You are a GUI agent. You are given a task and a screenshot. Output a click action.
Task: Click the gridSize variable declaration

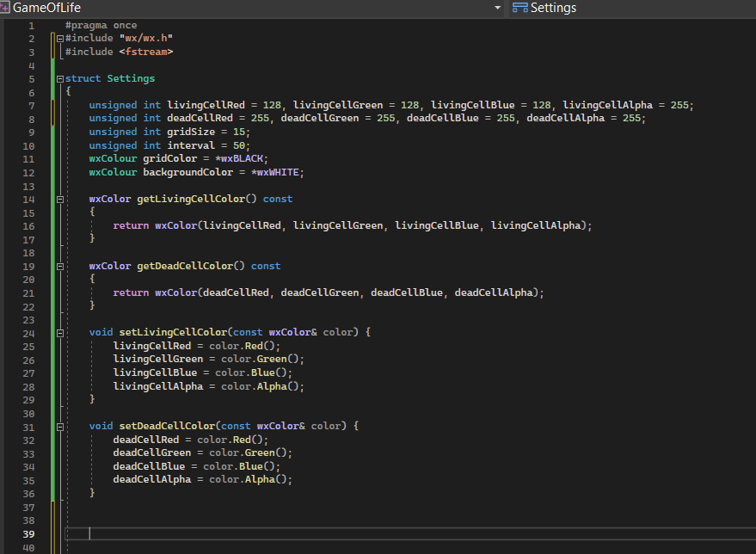coord(191,132)
